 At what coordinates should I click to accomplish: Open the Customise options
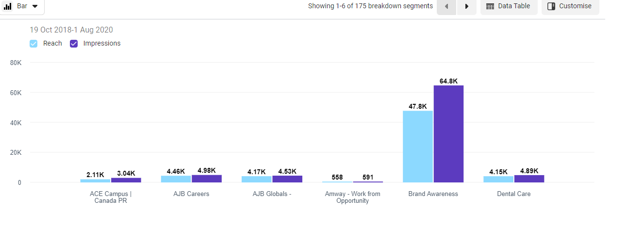point(575,6)
